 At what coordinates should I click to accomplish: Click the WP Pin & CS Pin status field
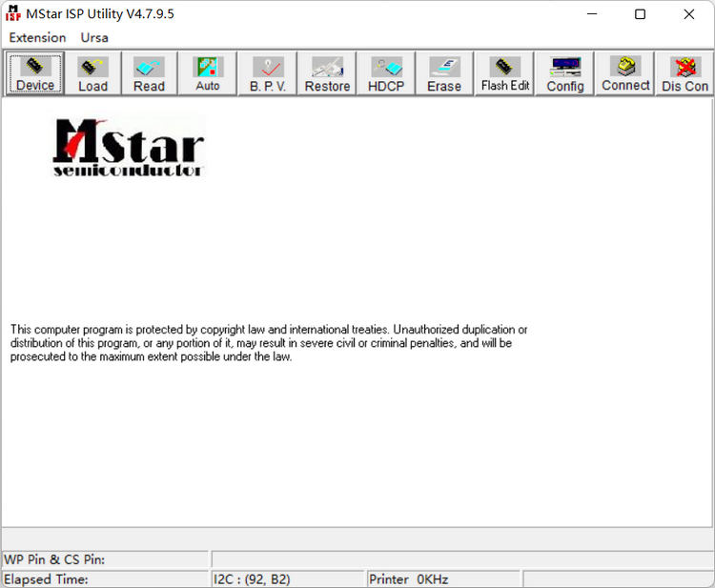click(105, 559)
